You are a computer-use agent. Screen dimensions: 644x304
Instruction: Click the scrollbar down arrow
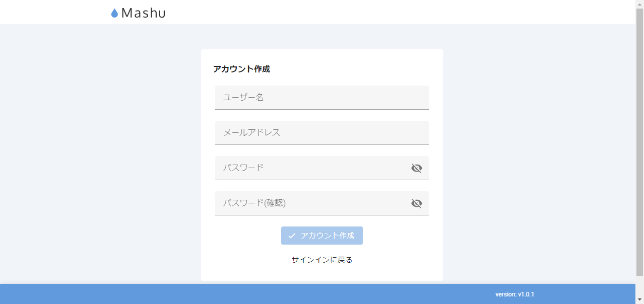(x=639, y=300)
